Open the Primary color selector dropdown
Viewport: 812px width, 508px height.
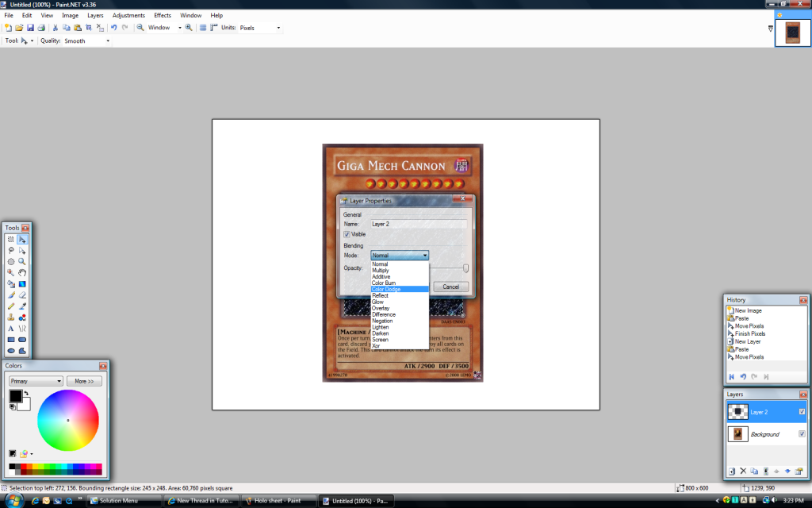point(36,381)
